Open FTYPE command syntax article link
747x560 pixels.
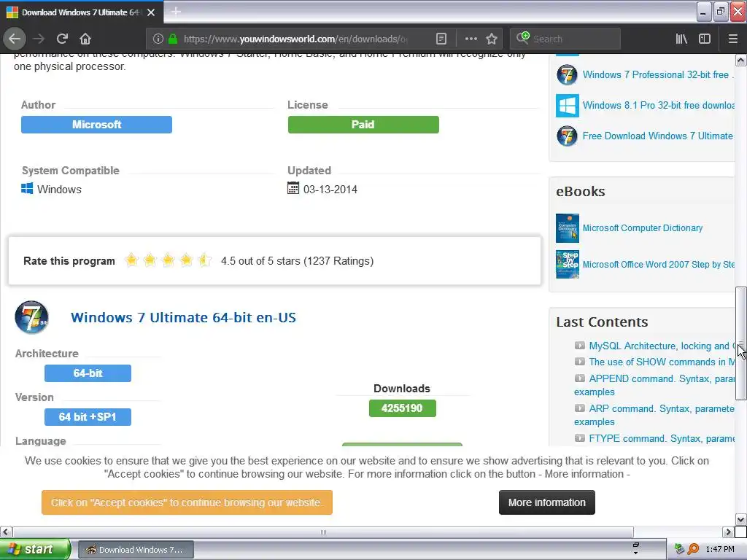[661, 438]
